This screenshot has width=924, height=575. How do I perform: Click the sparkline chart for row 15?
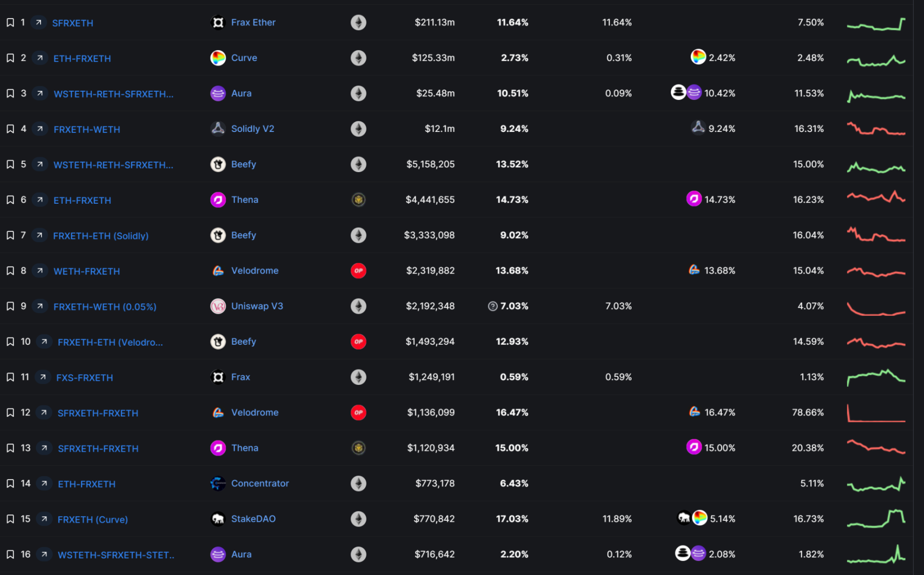click(876, 519)
